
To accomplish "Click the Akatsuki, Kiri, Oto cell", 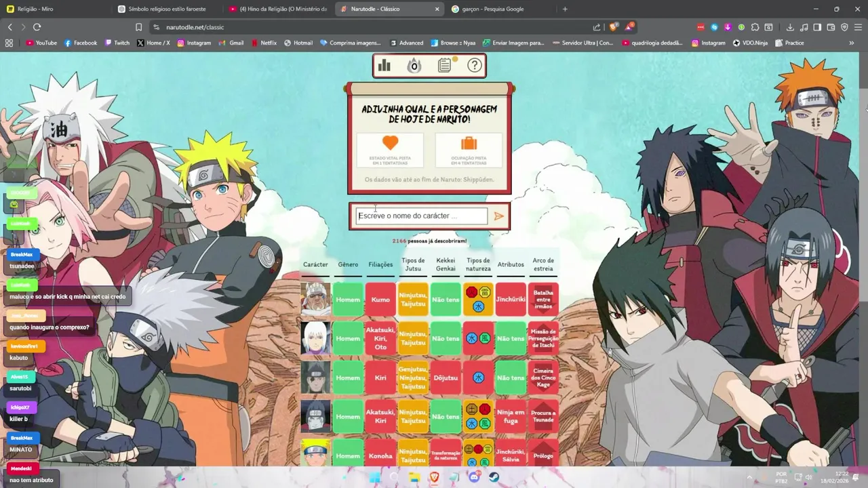I will tap(380, 338).
